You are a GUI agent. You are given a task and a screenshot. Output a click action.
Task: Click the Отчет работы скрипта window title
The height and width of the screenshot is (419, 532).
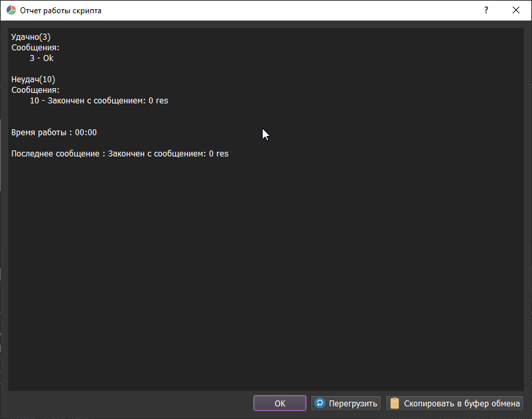point(60,11)
